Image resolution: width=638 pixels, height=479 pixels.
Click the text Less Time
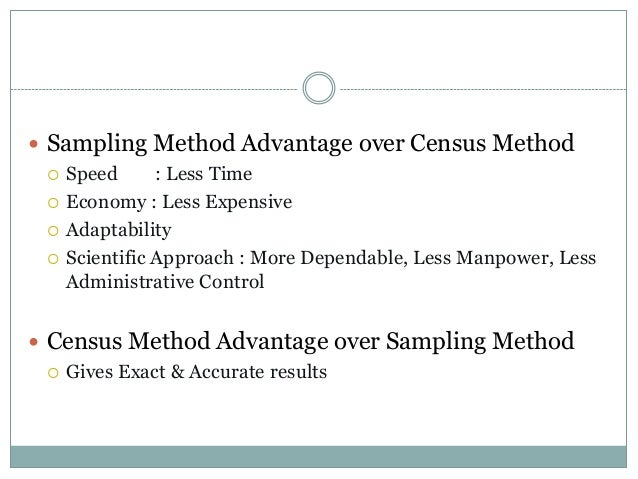pyautogui.click(x=209, y=174)
